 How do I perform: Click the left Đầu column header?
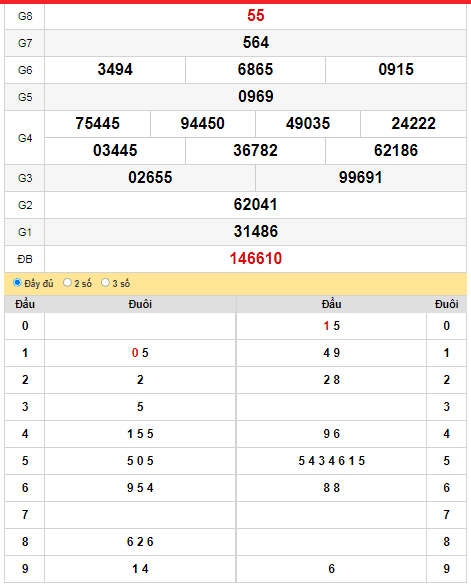pos(25,304)
